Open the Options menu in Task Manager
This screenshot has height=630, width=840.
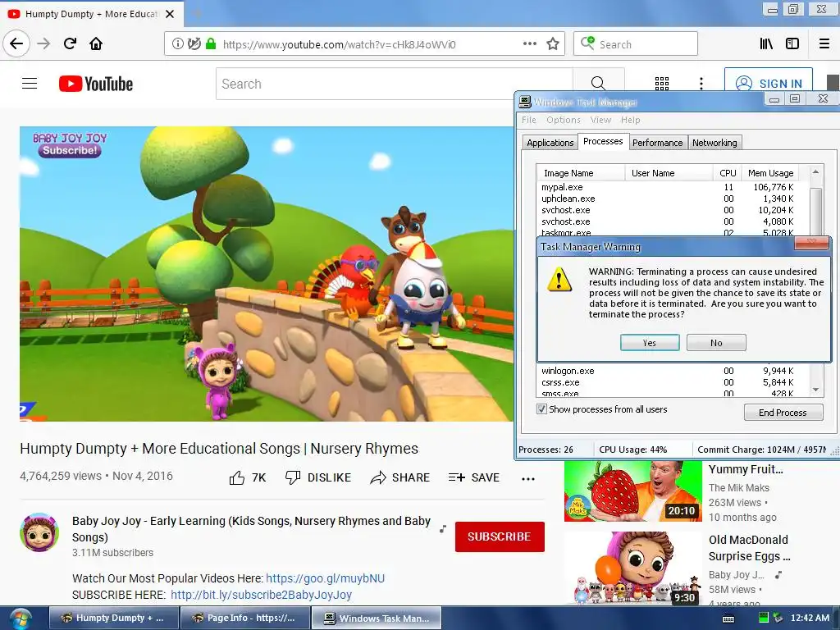[x=564, y=120]
